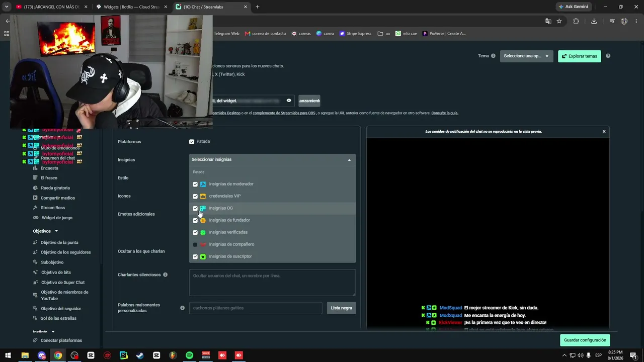Select the Rueda giratoria wheel icon
Image resolution: width=644 pixels, height=362 pixels.
(x=35, y=188)
